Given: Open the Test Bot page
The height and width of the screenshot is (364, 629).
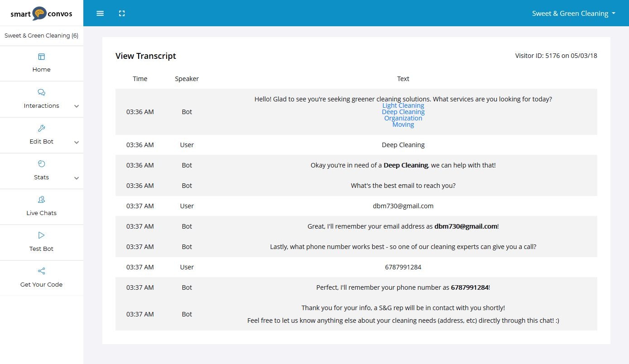Looking at the screenshot, I should pyautogui.click(x=41, y=249).
